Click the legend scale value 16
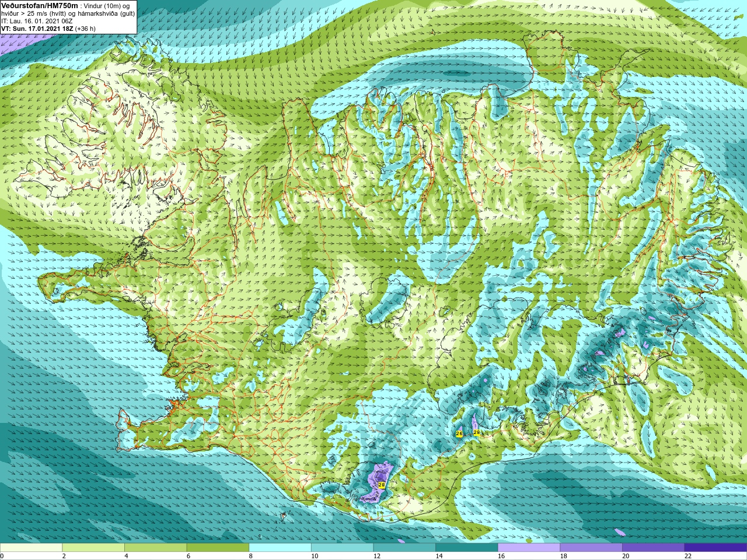The width and height of the screenshot is (747, 560). [501, 556]
